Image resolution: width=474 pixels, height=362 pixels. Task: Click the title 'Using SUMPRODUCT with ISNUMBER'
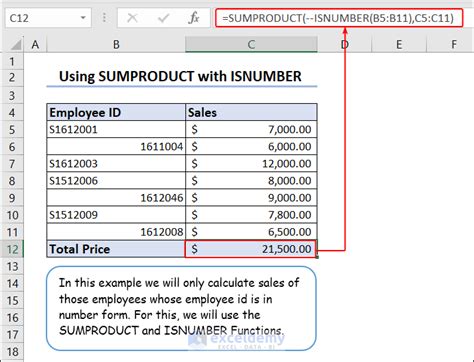click(180, 76)
